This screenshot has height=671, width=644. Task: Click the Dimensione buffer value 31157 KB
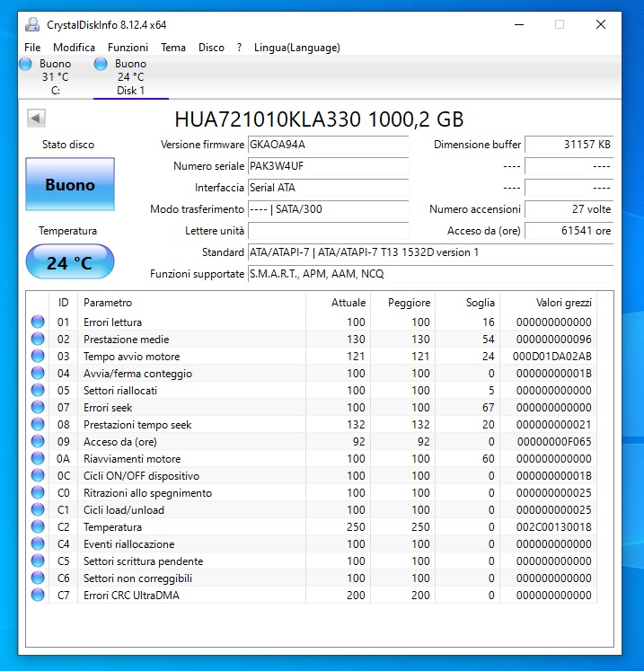point(569,145)
